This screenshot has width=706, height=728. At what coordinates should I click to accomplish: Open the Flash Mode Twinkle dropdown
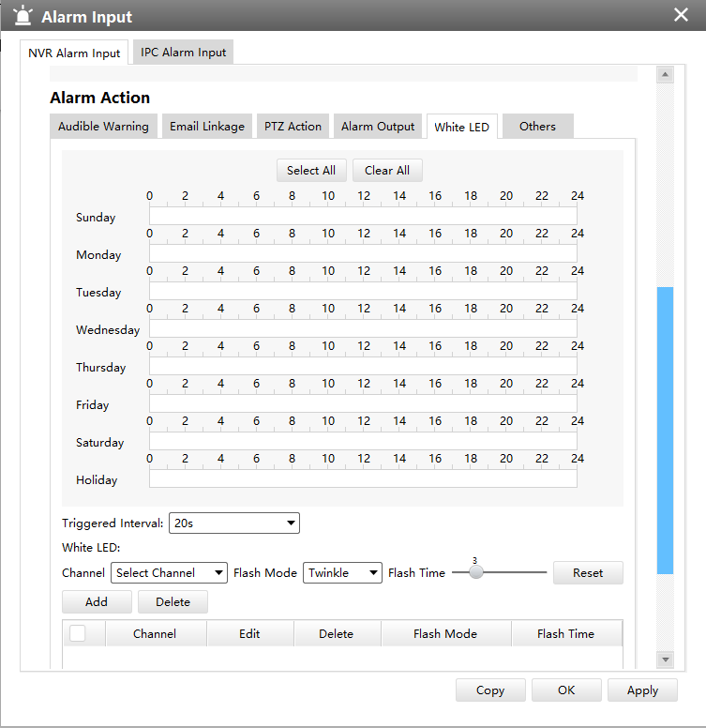coord(342,572)
